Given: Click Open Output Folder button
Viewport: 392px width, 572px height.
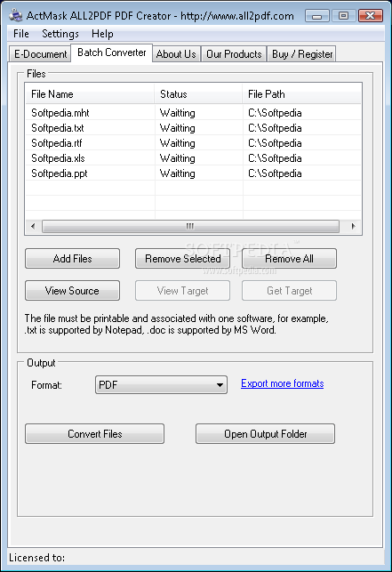Looking at the screenshot, I should coord(265,434).
